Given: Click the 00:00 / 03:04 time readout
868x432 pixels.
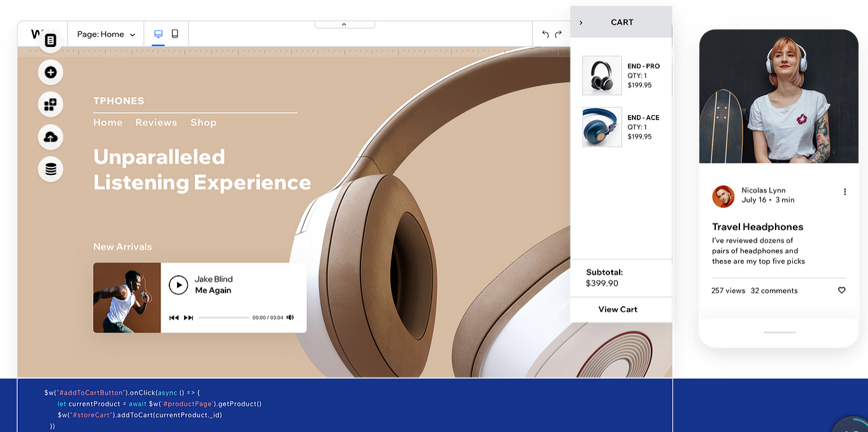Looking at the screenshot, I should tap(267, 317).
